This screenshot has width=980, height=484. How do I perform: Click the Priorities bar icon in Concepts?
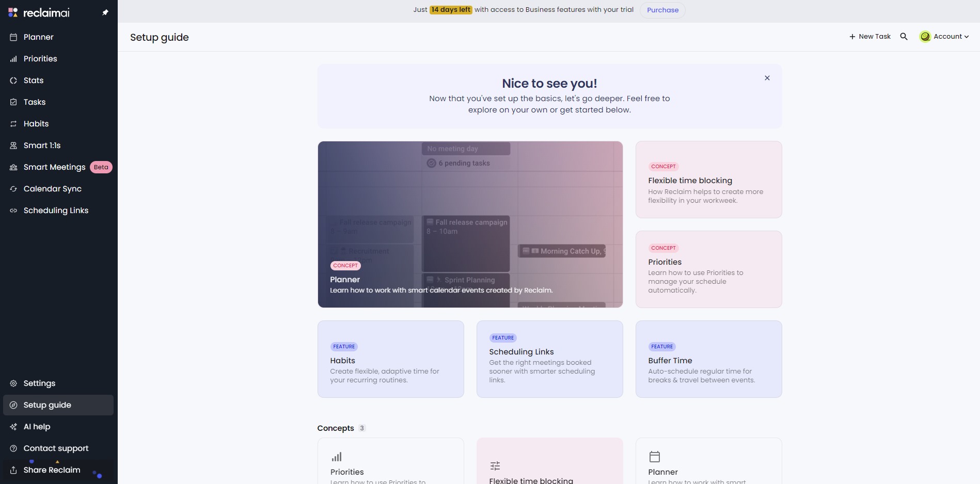(337, 457)
